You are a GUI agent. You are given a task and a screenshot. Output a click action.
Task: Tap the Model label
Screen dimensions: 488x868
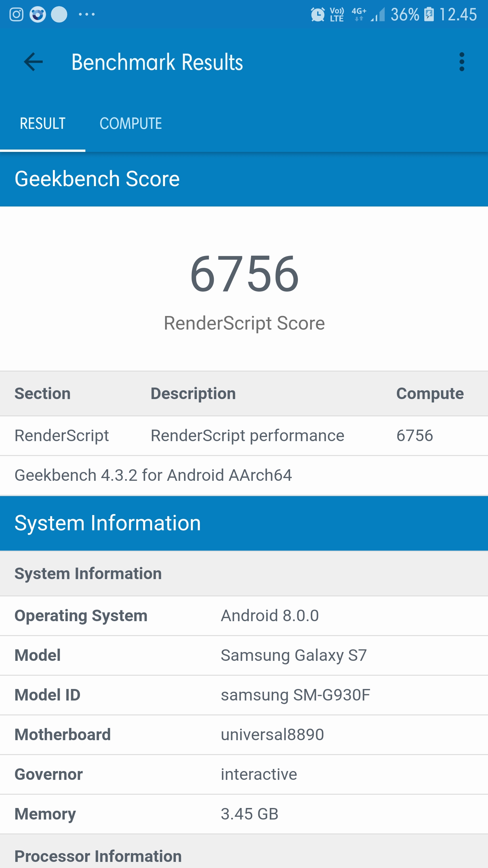(x=38, y=655)
